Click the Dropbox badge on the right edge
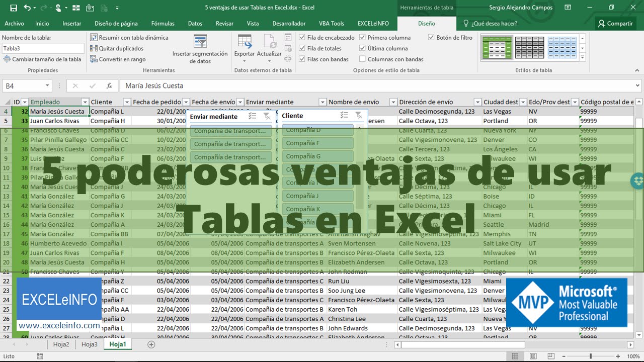644x362 pixels. tap(638, 180)
